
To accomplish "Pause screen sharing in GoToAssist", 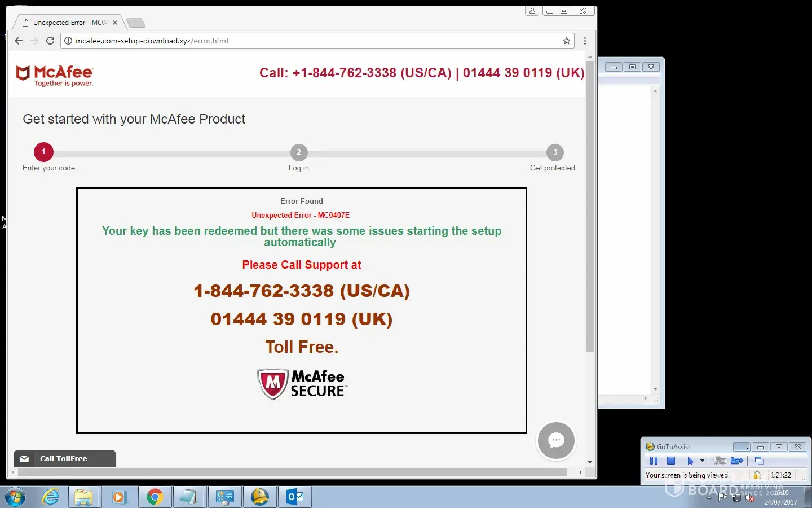I will [654, 461].
